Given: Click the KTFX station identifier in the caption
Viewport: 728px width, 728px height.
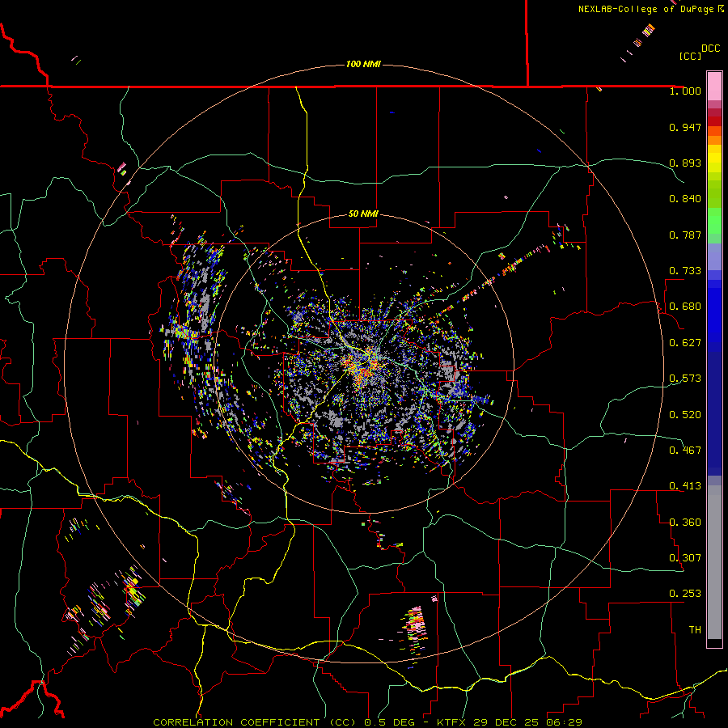Looking at the screenshot, I should coord(451,722).
